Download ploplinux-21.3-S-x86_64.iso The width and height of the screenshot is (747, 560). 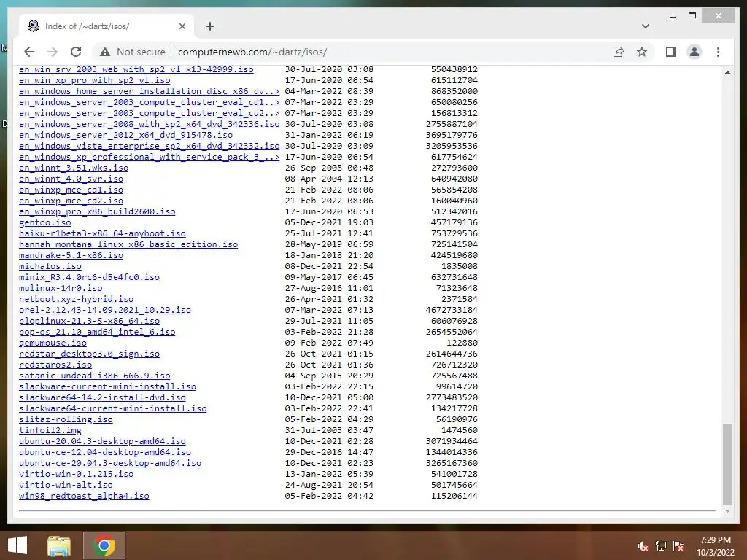coord(89,322)
